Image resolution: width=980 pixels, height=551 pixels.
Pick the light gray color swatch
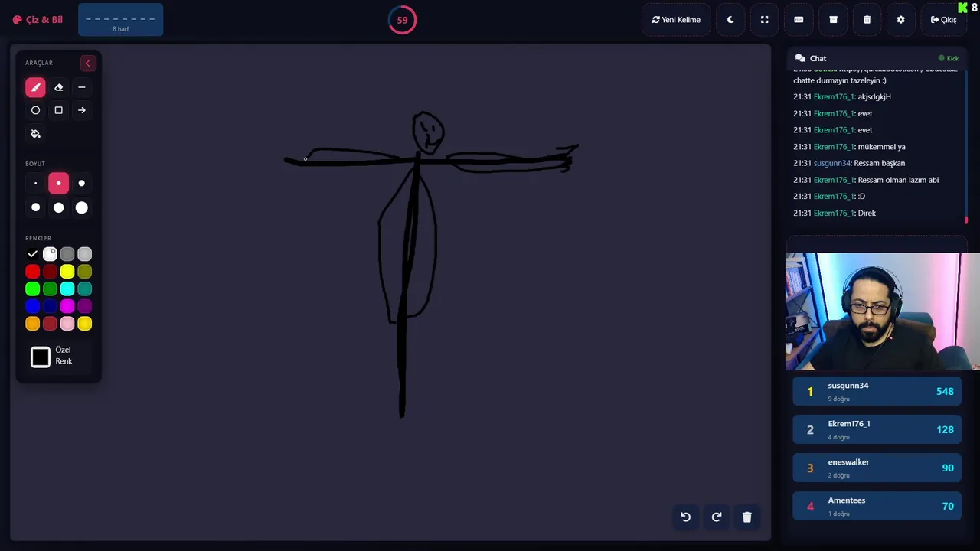(85, 254)
